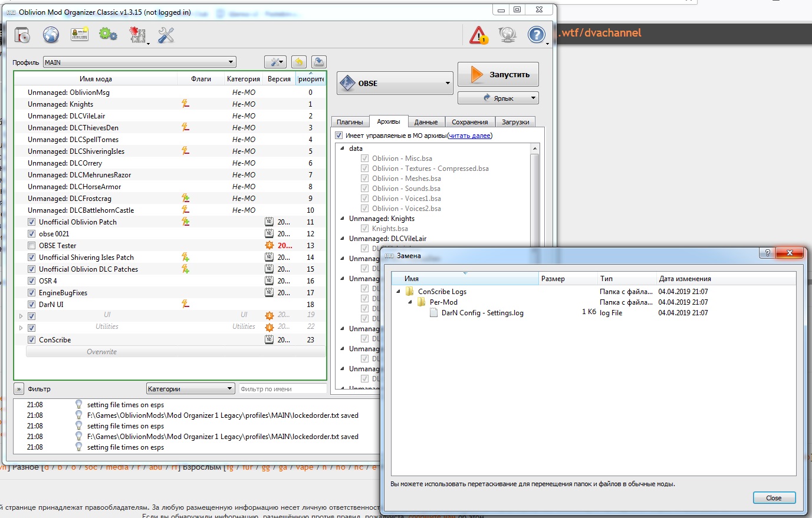Toggle Unofficial Shivering Isles Patch checkbox

[31, 258]
